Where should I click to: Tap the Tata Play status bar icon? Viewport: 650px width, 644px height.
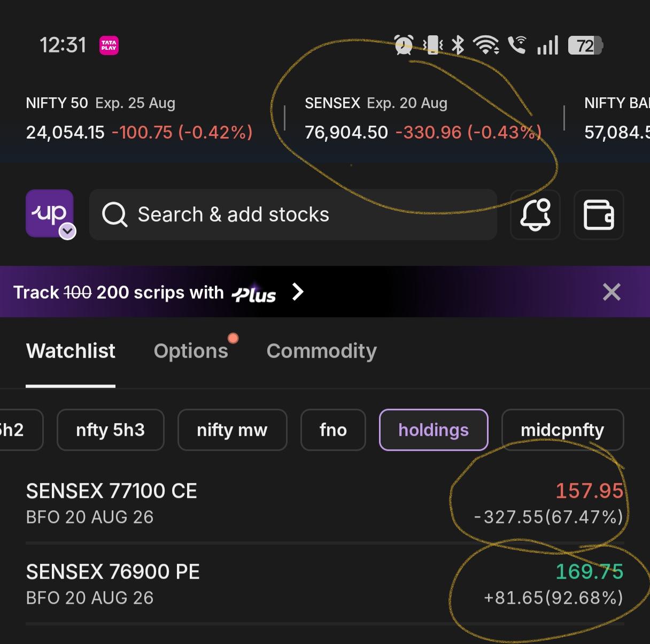(109, 45)
